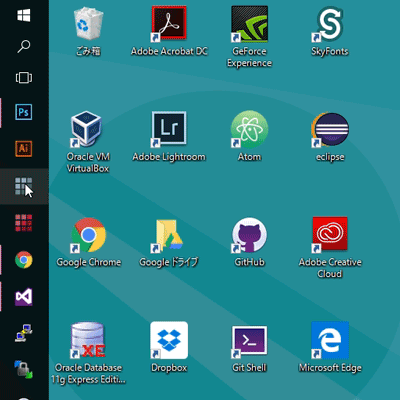Select the eclipse desktop shortcut
The width and height of the screenshot is (400, 400).
pyautogui.click(x=330, y=137)
